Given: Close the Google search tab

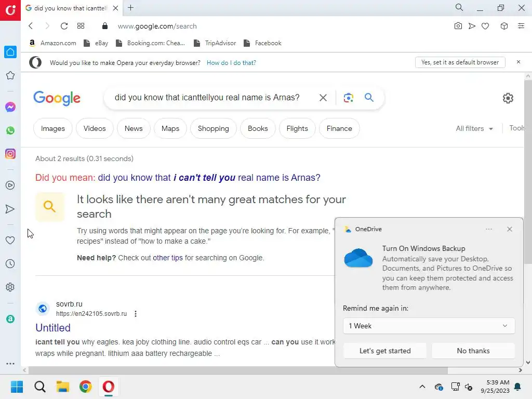Looking at the screenshot, I should pyautogui.click(x=116, y=8).
